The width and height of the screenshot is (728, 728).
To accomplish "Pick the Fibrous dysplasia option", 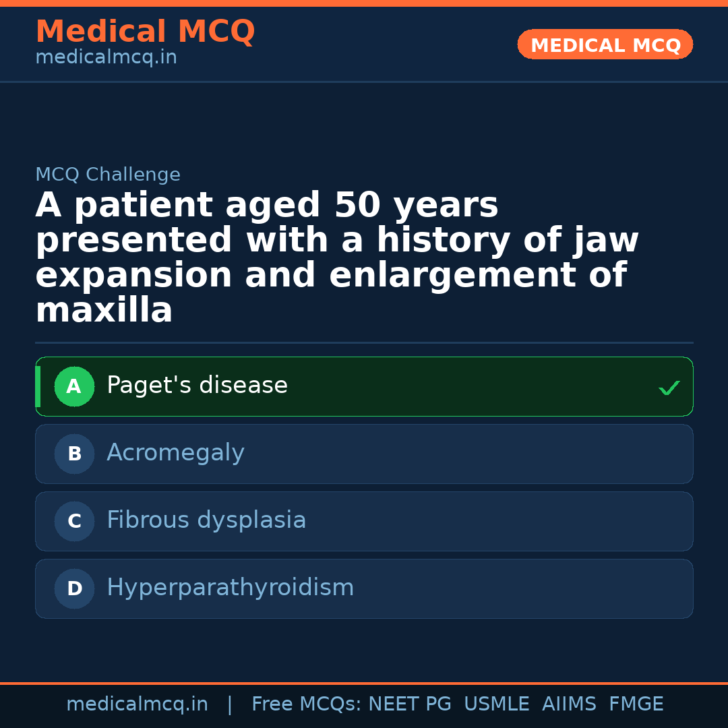I will point(206,520).
